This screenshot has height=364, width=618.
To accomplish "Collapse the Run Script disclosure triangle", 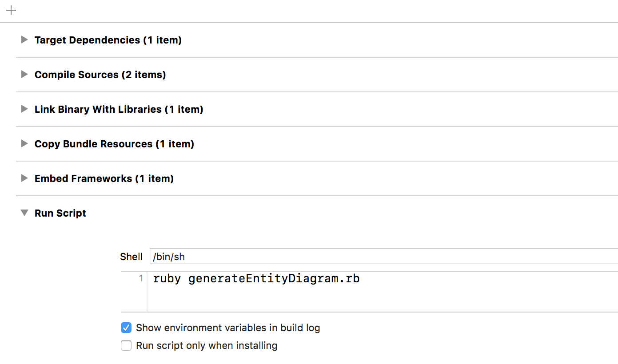I will 24,213.
